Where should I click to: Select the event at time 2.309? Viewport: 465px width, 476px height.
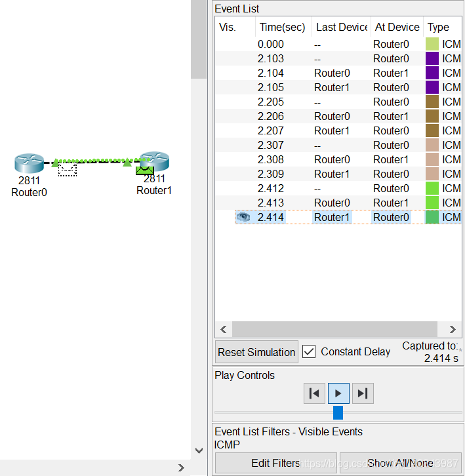coord(338,174)
